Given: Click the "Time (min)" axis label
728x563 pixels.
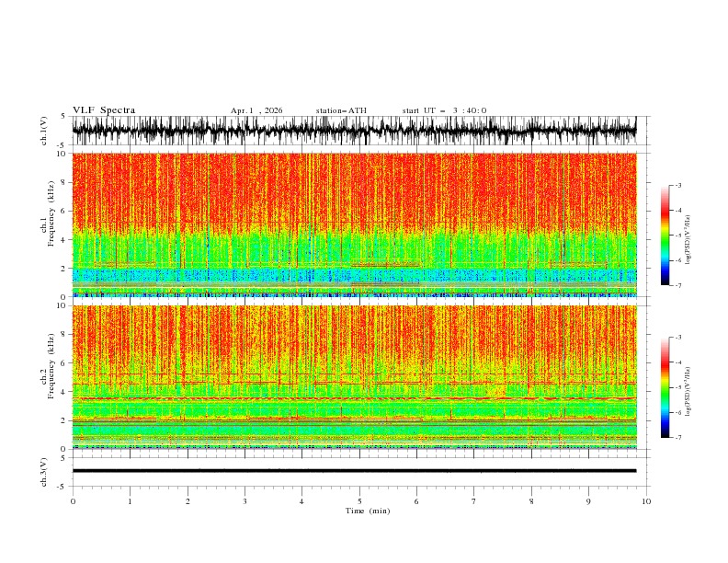Looking at the screenshot, I should pos(368,511).
